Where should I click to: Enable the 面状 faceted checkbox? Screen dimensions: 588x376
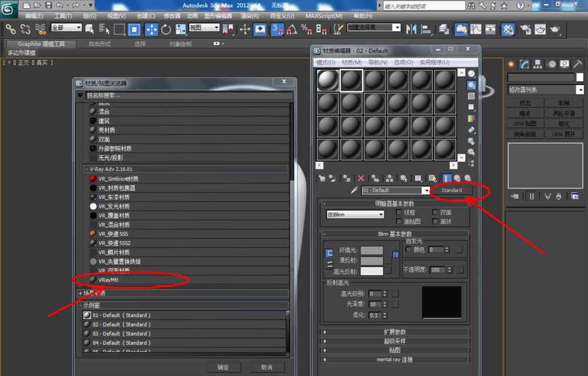point(435,221)
